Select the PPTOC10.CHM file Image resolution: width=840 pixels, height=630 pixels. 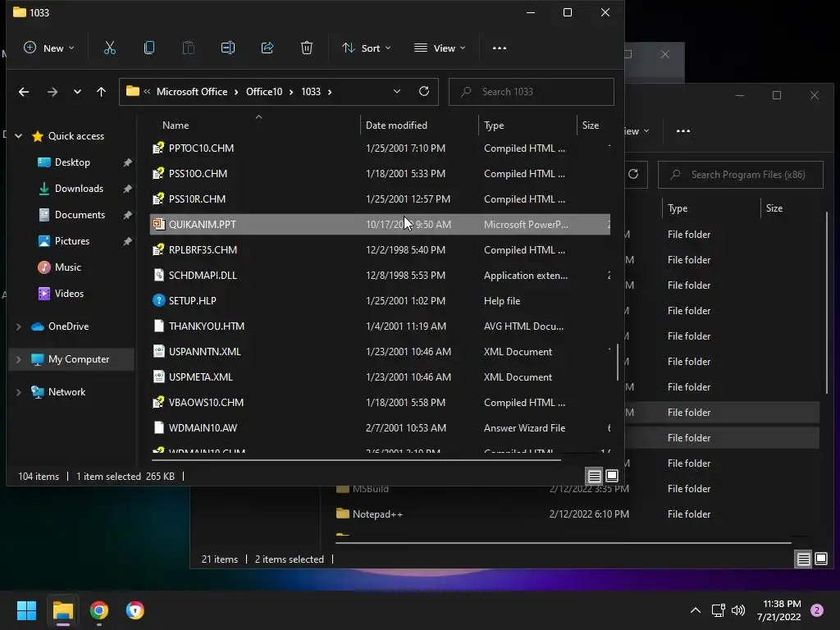[380, 148]
